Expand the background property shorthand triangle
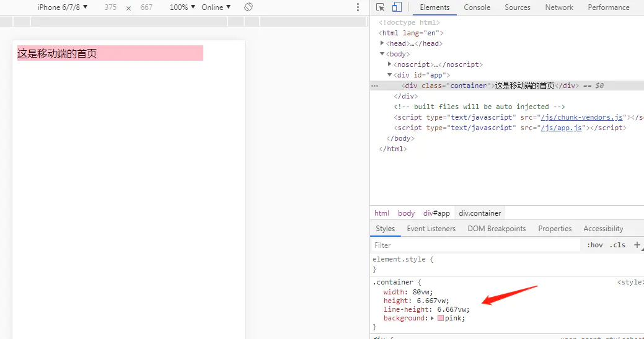The image size is (644, 339). tap(432, 318)
